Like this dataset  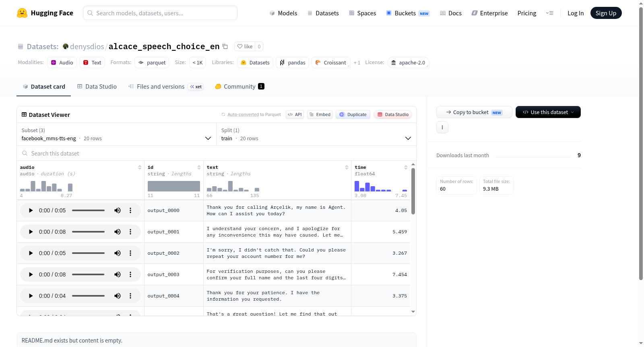tap(245, 46)
